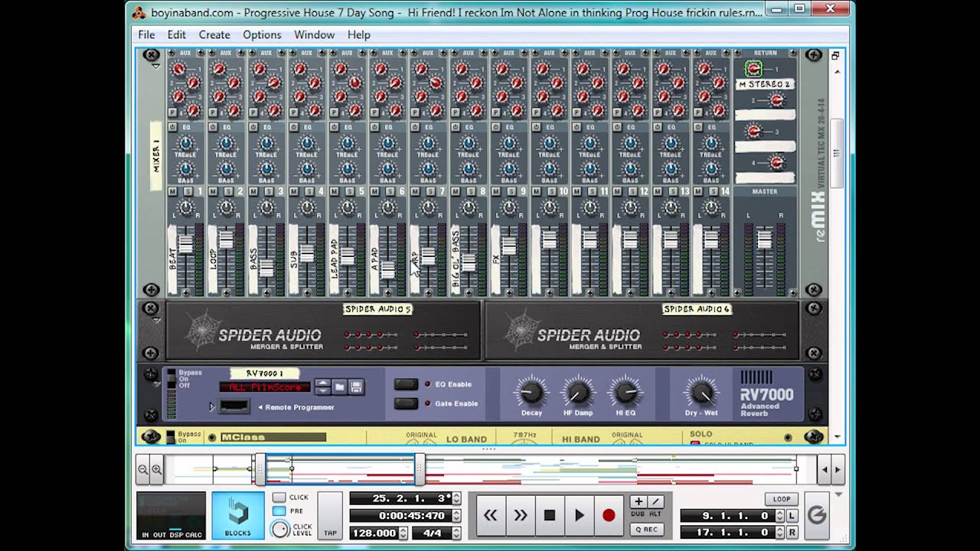Click the green-highlighted Return 1 knob

pos(753,70)
